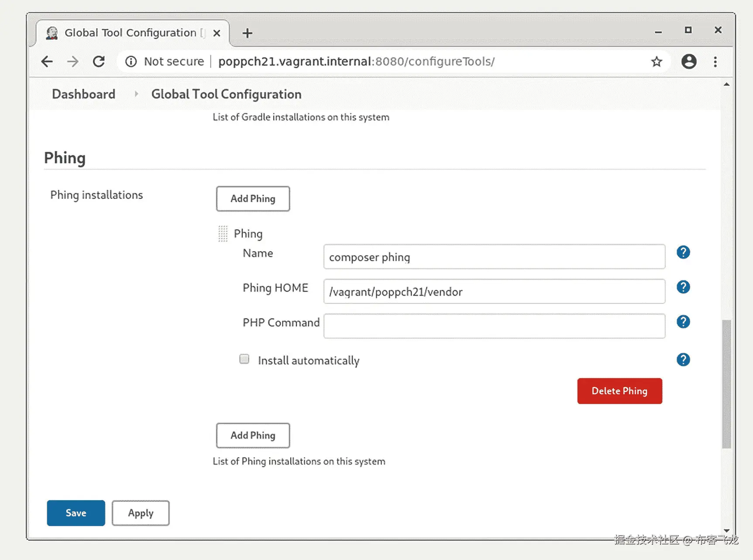The image size is (753, 560).
Task: Click the Save button
Action: pyautogui.click(x=76, y=513)
